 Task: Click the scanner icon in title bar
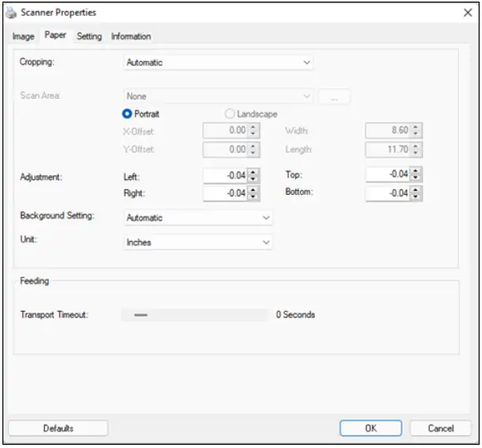[x=11, y=13]
